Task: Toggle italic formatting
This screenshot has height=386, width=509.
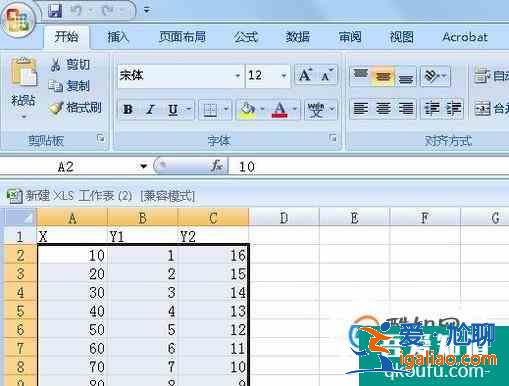Action: pyautogui.click(x=150, y=109)
